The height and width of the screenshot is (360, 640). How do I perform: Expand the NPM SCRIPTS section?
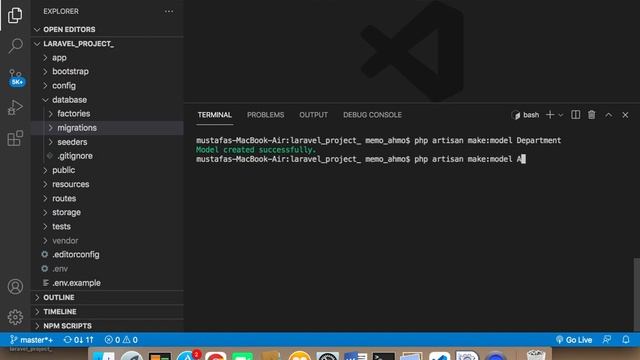tap(108, 326)
